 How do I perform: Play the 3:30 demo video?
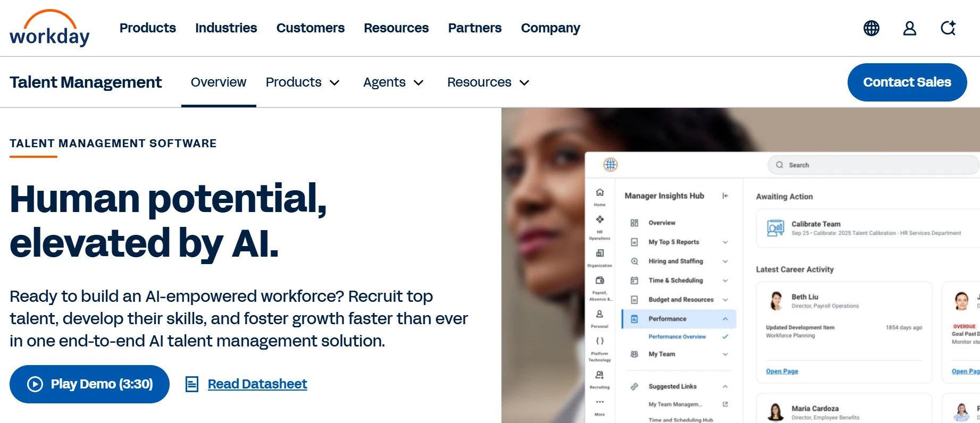89,384
